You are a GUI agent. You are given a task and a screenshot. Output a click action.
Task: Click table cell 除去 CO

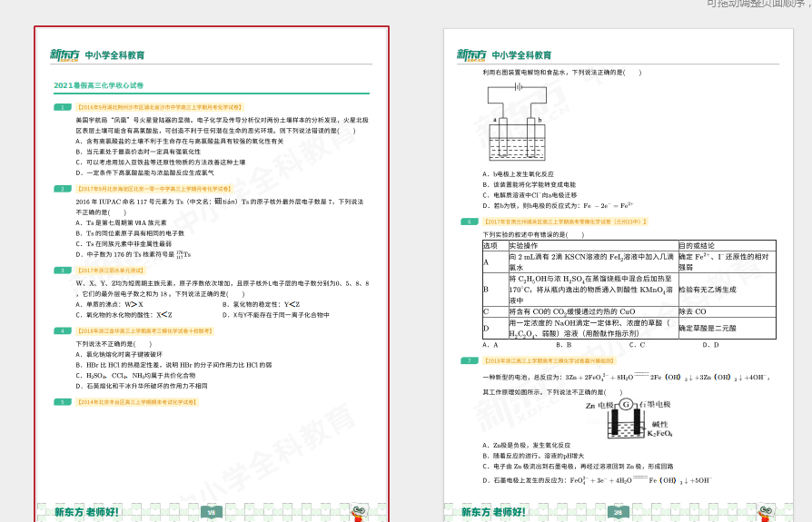[x=727, y=312]
